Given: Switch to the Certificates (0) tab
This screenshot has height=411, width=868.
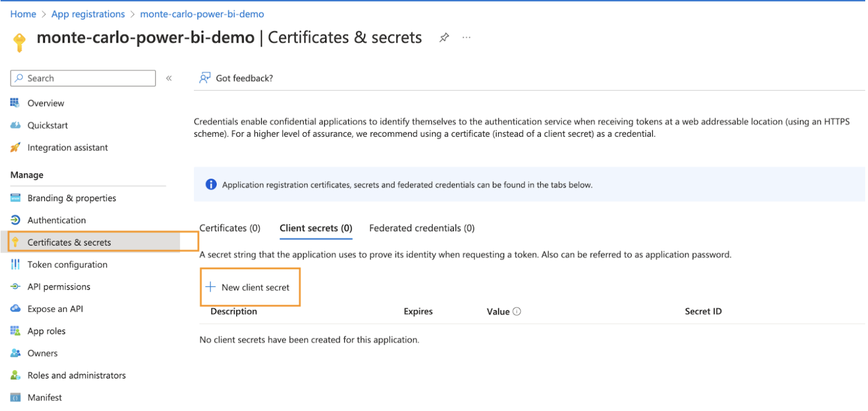Looking at the screenshot, I should click(229, 228).
